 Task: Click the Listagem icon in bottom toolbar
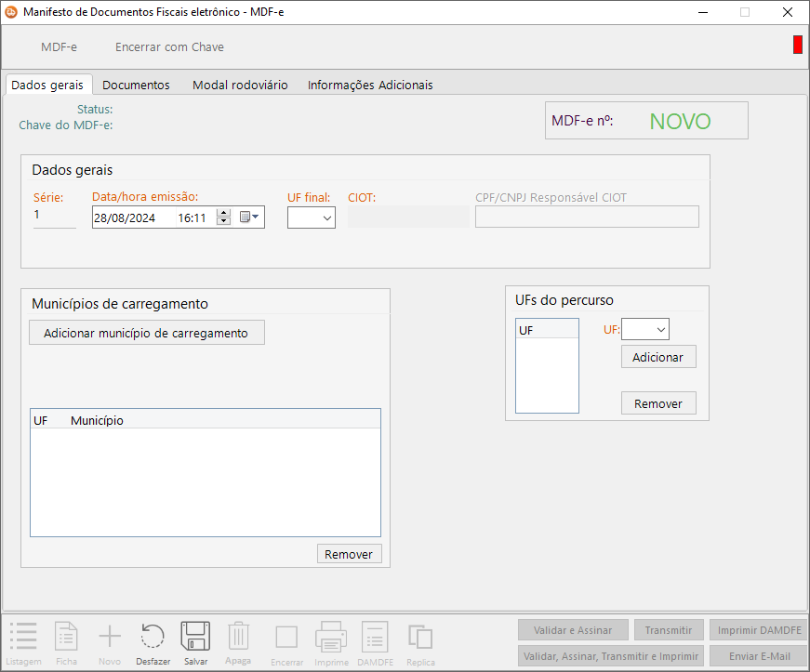click(x=23, y=638)
